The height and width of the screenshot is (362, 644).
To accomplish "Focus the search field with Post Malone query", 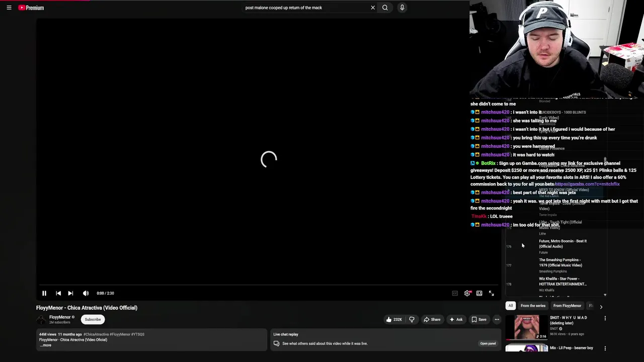I will (x=306, y=8).
